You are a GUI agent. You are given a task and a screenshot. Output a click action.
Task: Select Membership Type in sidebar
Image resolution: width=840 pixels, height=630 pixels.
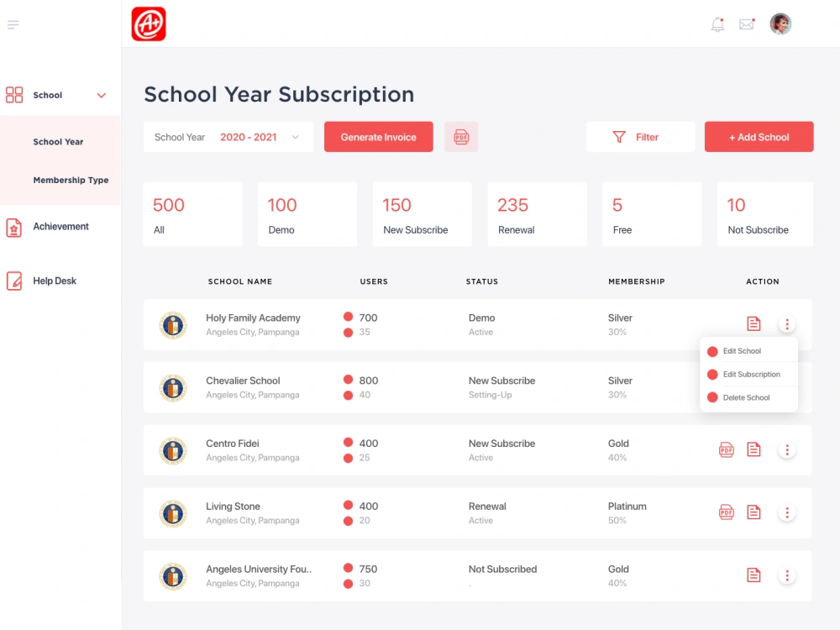[71, 180]
